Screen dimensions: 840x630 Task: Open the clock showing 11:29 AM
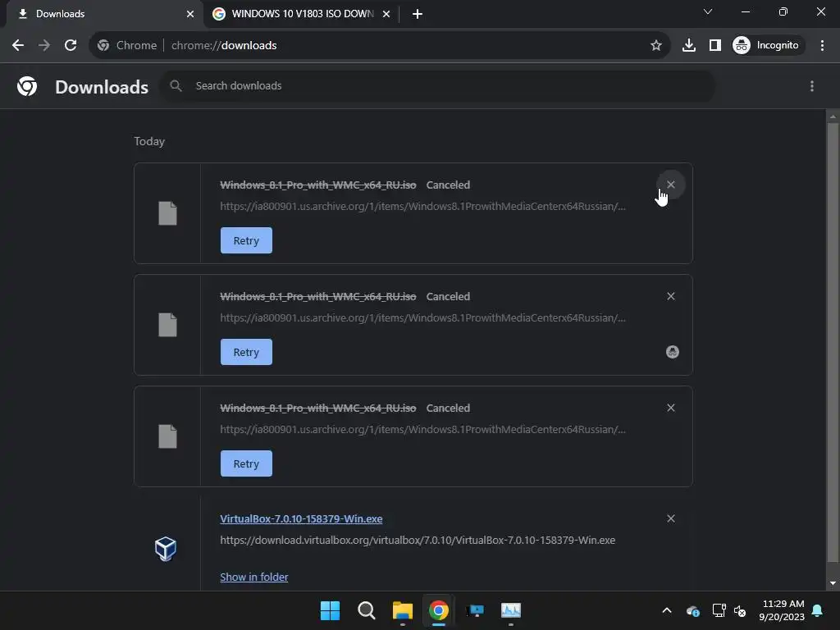tap(782, 610)
